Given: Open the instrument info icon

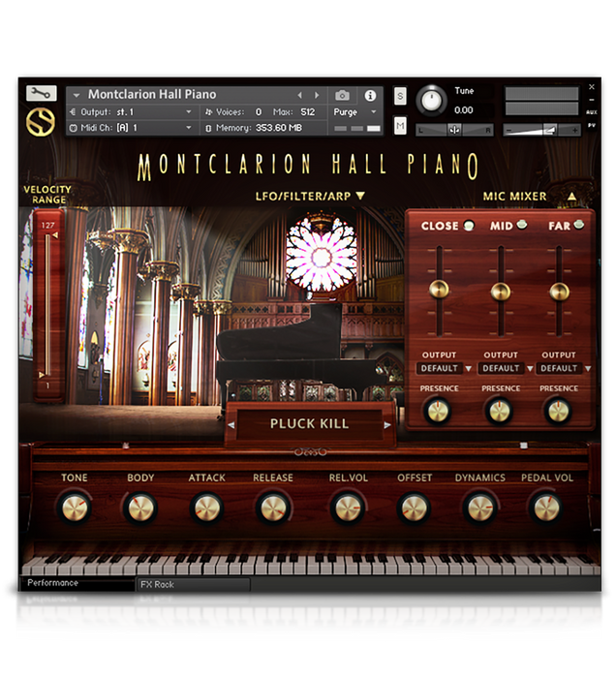Looking at the screenshot, I should pos(369,95).
